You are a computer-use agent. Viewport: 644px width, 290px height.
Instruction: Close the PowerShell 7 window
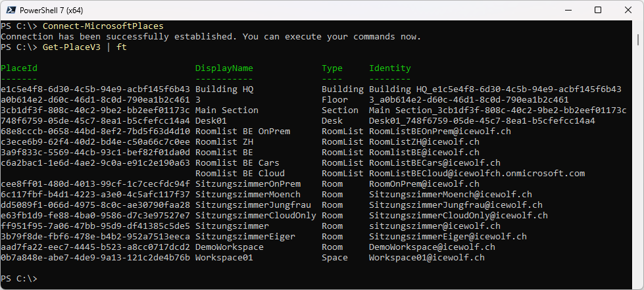coord(628,11)
